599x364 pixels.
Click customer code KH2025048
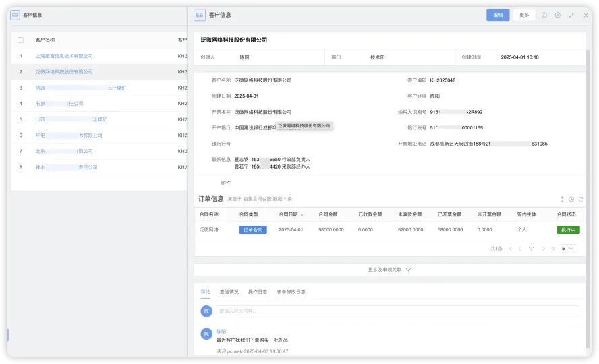click(443, 80)
